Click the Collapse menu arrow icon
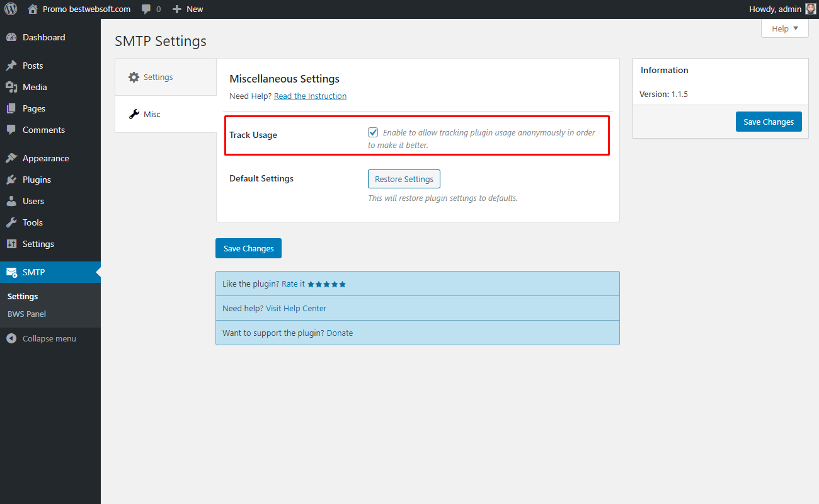The height and width of the screenshot is (504, 819). 11,338
